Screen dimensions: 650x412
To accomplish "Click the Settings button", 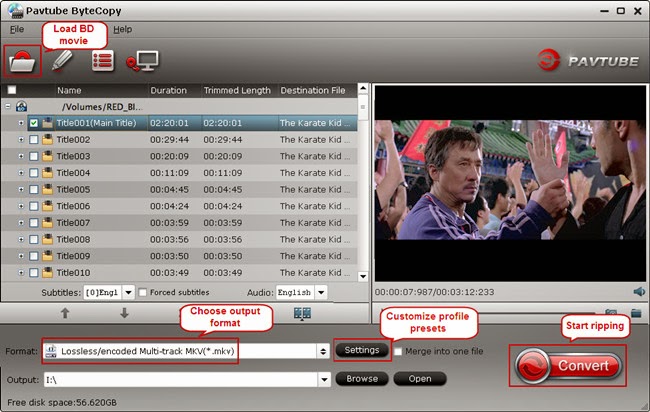I will pyautogui.click(x=362, y=350).
